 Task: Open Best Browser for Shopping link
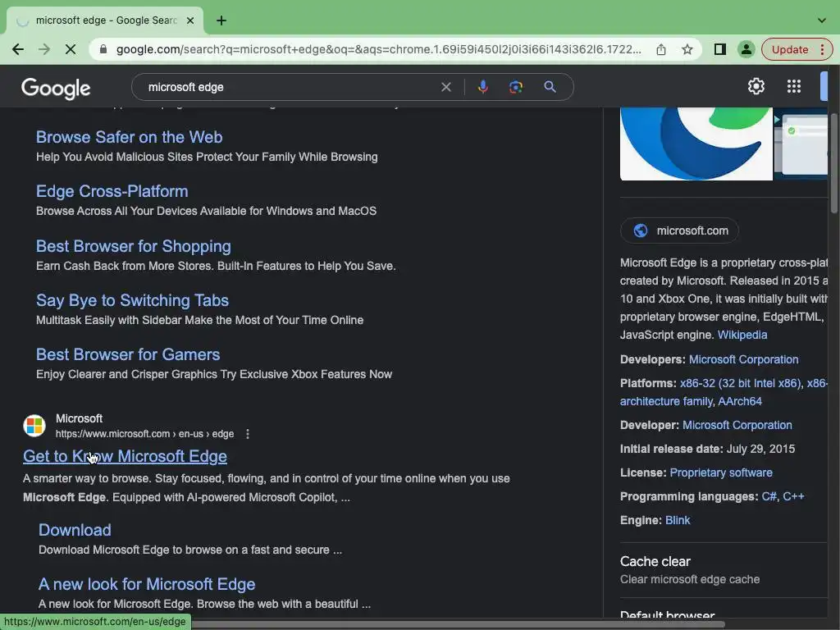(134, 246)
